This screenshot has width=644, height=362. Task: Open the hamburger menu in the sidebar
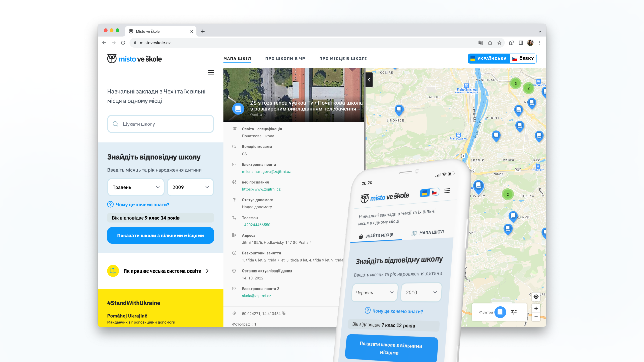coord(211,72)
